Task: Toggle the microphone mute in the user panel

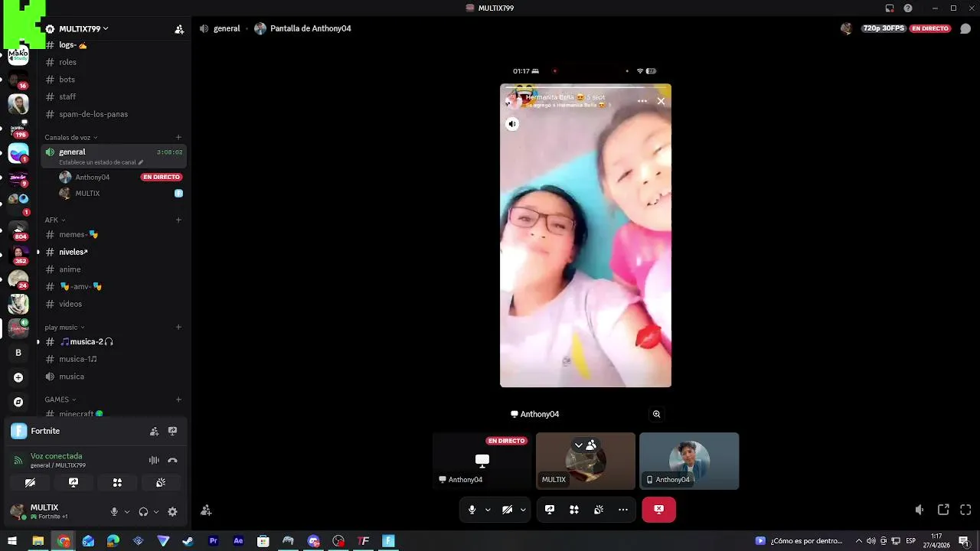Action: pyautogui.click(x=114, y=512)
